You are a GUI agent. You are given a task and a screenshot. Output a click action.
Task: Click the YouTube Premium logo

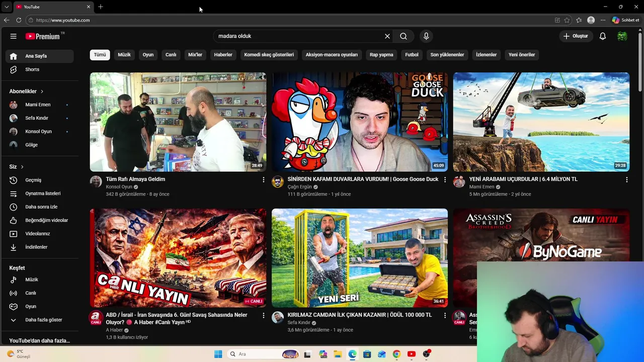point(43,36)
